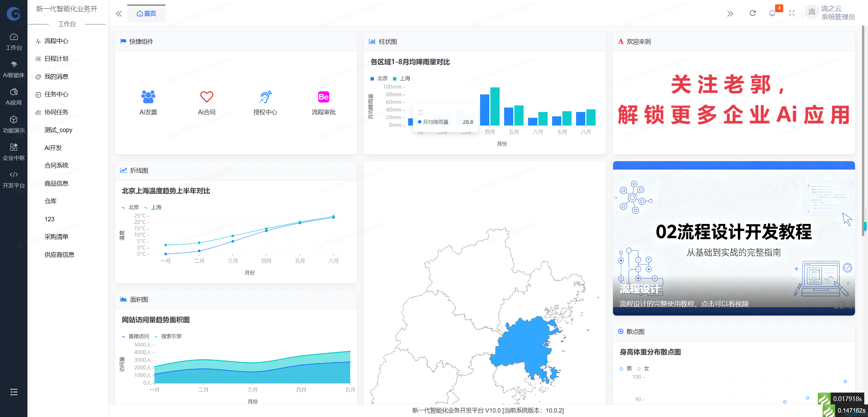Screen dimensions: 868x417
Task: Toggle 上海 series in bar chart legend
Action: coord(401,78)
